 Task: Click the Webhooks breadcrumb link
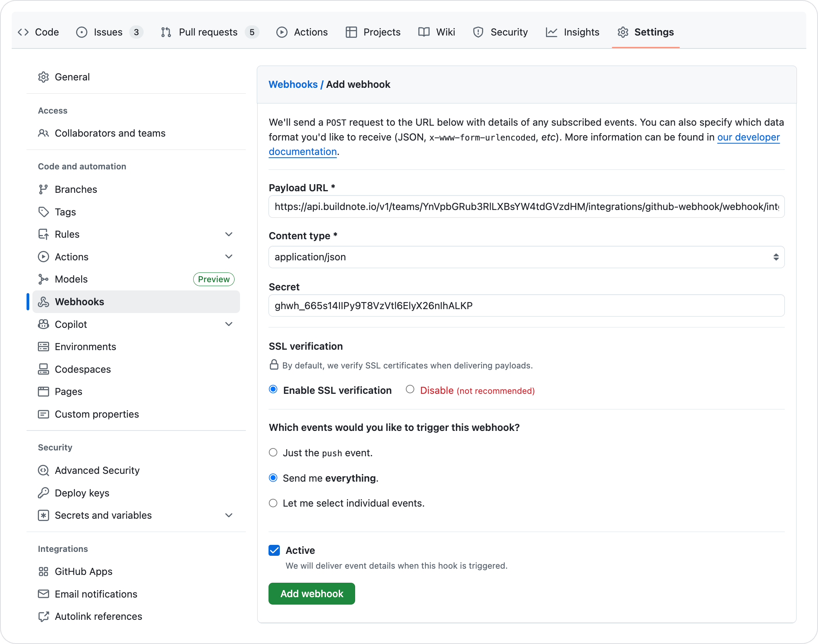pyautogui.click(x=293, y=85)
